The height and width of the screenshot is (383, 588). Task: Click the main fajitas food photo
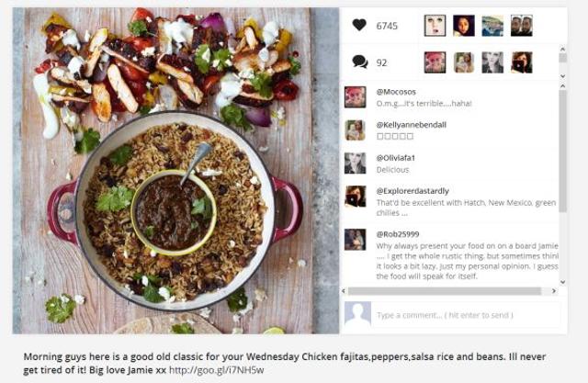pos(175,171)
